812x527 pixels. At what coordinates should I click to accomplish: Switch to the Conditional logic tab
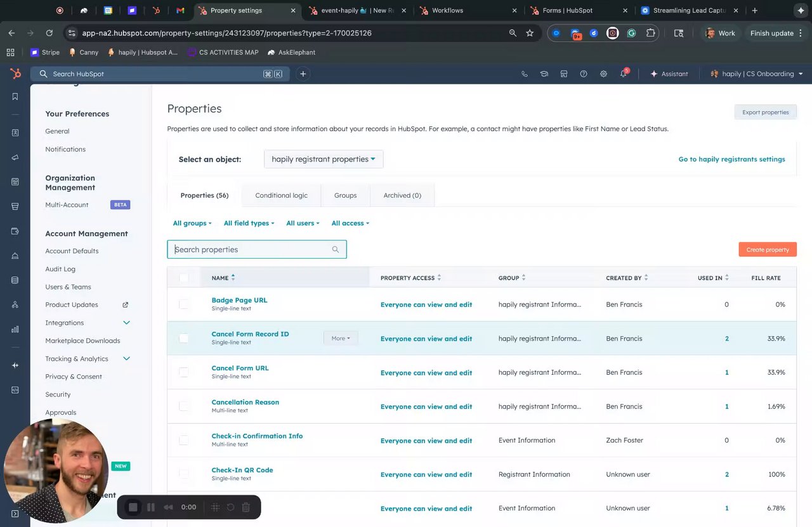(x=282, y=195)
